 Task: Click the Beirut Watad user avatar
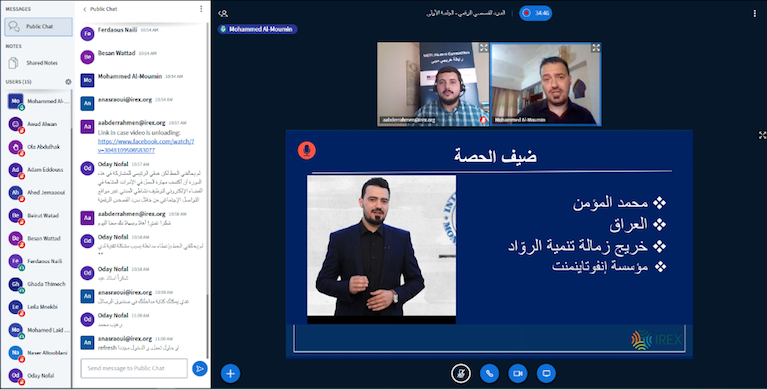click(x=16, y=215)
